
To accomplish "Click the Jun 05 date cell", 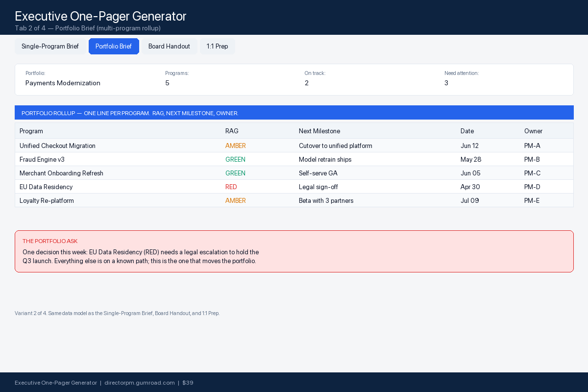I will click(470, 173).
